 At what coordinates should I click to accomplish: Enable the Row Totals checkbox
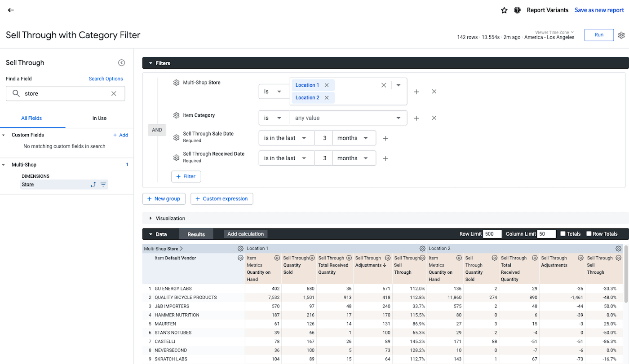589,233
